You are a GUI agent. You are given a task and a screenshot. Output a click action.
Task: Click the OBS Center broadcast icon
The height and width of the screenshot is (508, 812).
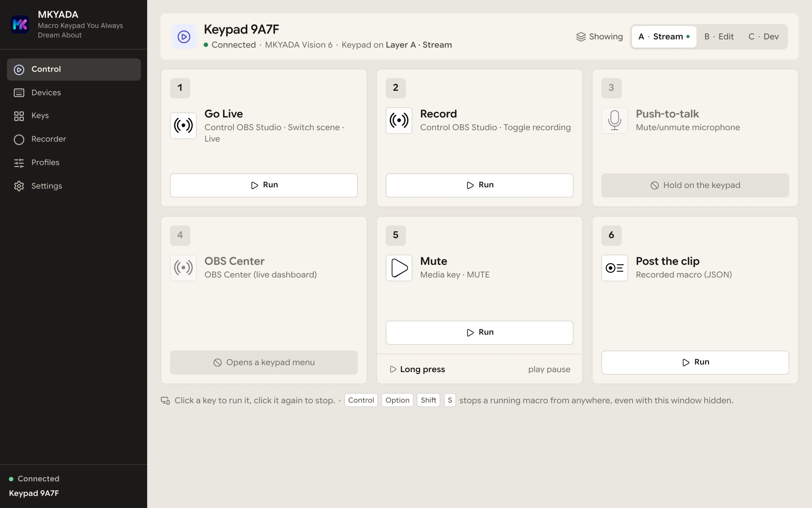pyautogui.click(x=183, y=268)
